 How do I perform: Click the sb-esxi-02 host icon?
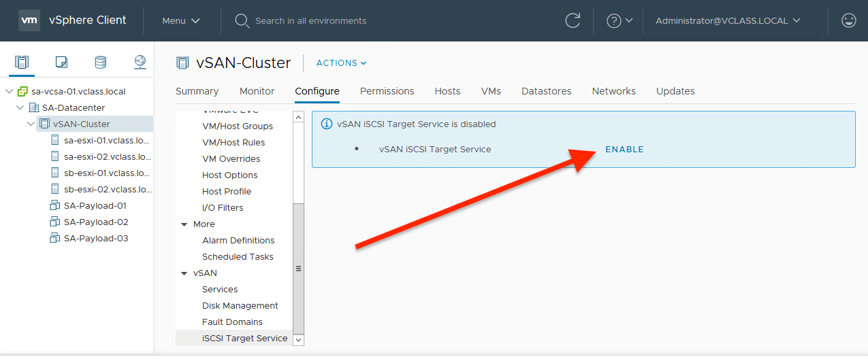pos(56,189)
